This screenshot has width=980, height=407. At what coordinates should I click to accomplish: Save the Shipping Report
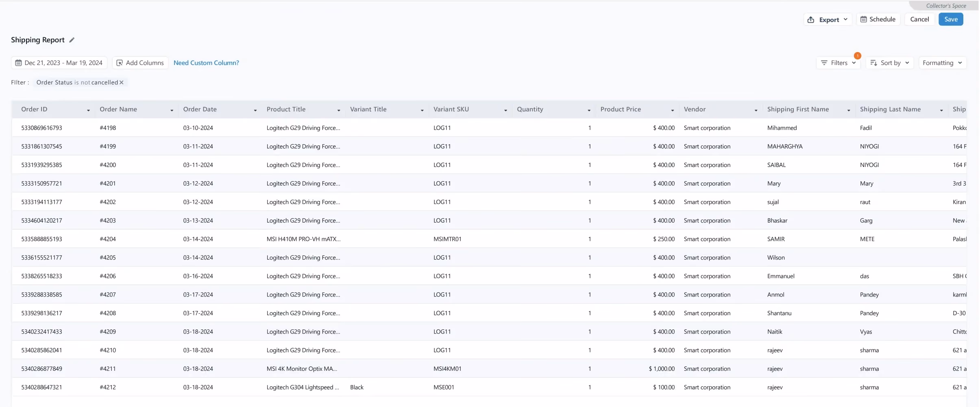pos(951,19)
